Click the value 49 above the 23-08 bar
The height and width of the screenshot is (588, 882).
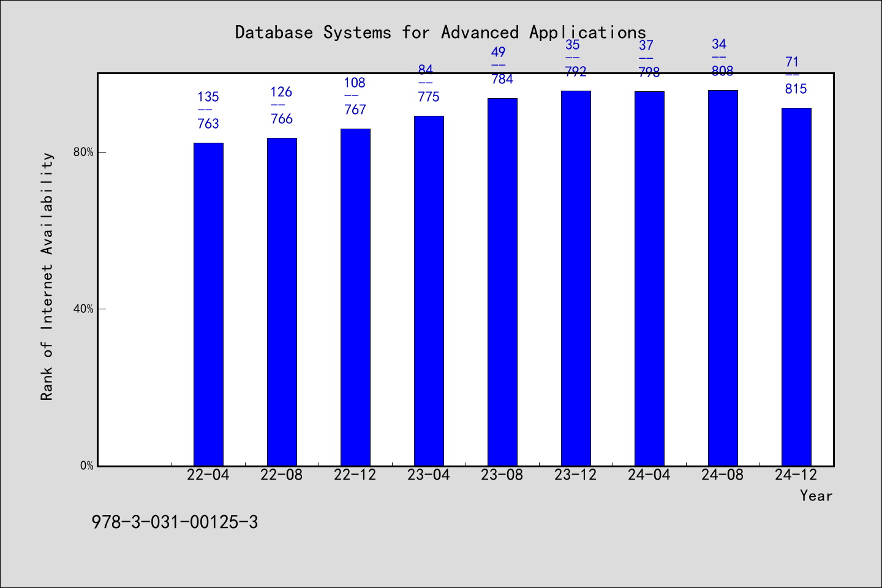click(499, 52)
